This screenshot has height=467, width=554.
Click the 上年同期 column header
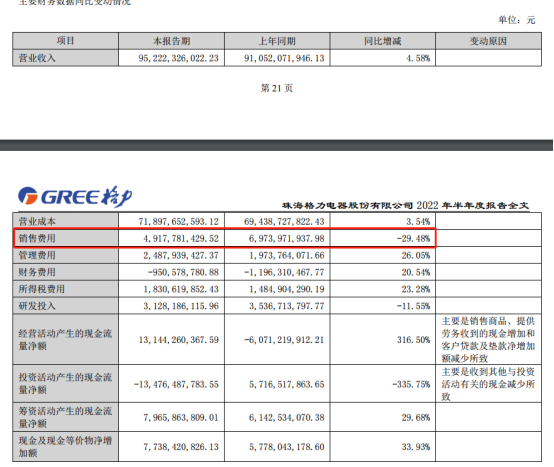pos(277,41)
